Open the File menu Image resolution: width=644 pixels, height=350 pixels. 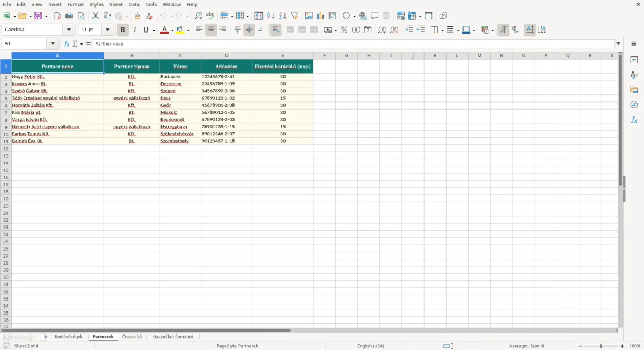tap(7, 4)
